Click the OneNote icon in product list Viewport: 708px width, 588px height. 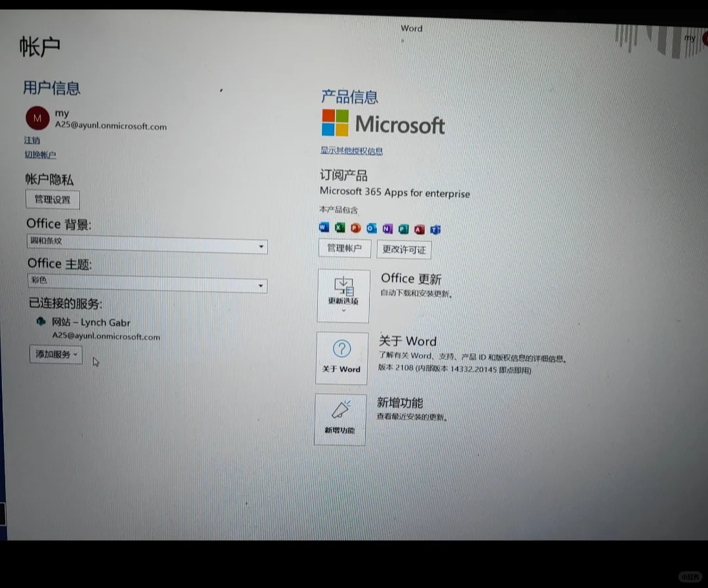387,227
